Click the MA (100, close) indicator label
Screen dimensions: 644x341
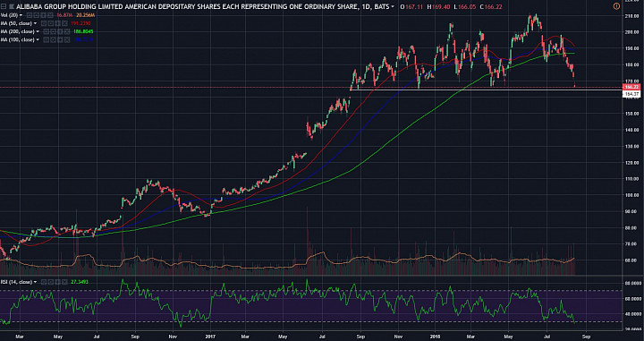tap(18, 40)
